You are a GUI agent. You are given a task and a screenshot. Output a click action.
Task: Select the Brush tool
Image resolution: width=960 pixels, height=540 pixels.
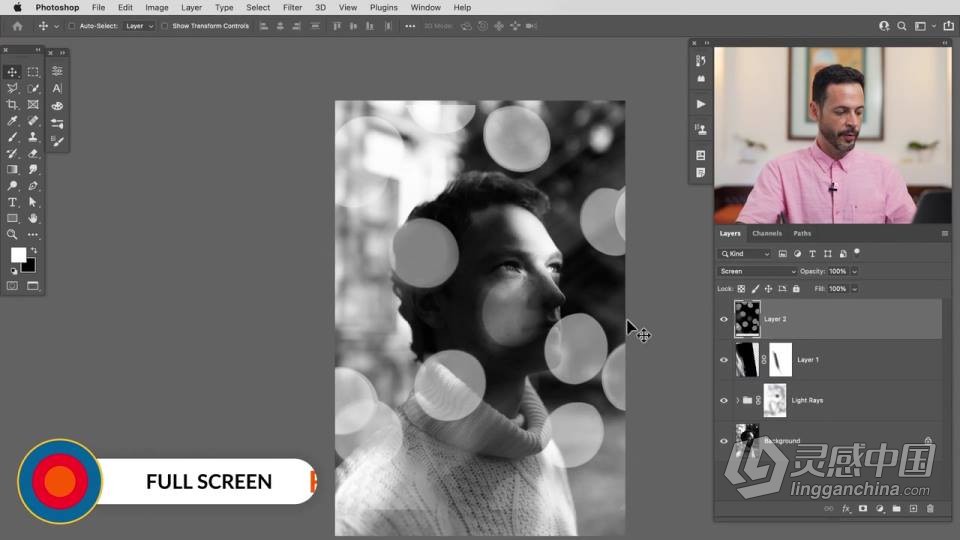pyautogui.click(x=12, y=137)
